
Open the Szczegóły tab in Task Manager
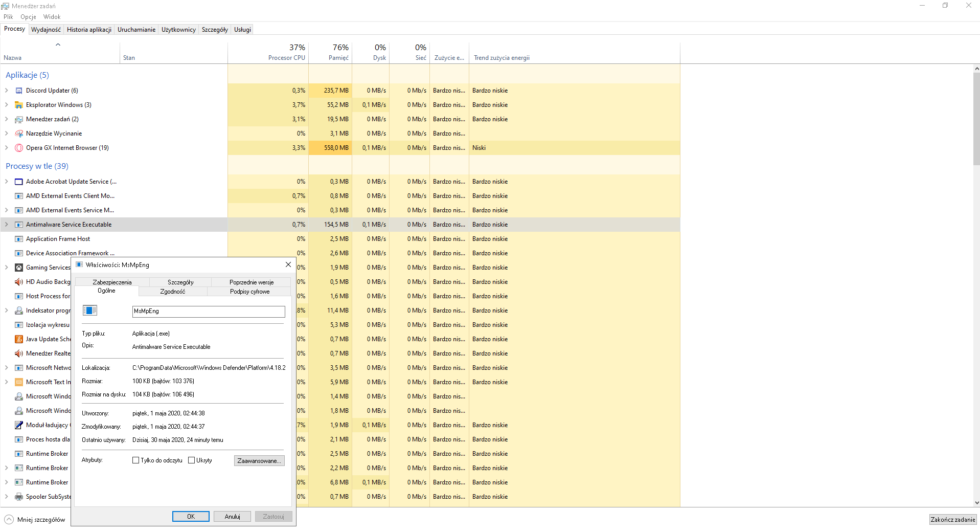click(x=215, y=30)
